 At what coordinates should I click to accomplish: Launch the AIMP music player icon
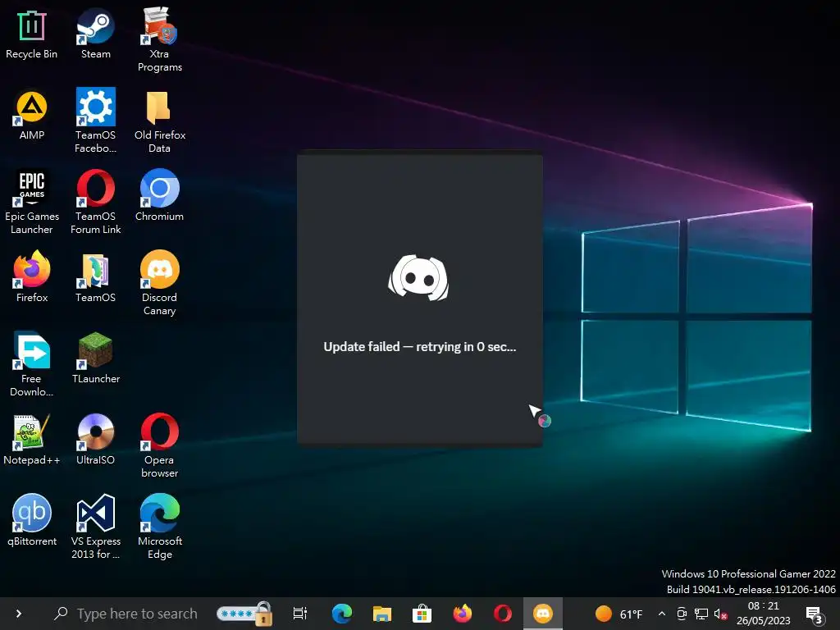[32, 115]
